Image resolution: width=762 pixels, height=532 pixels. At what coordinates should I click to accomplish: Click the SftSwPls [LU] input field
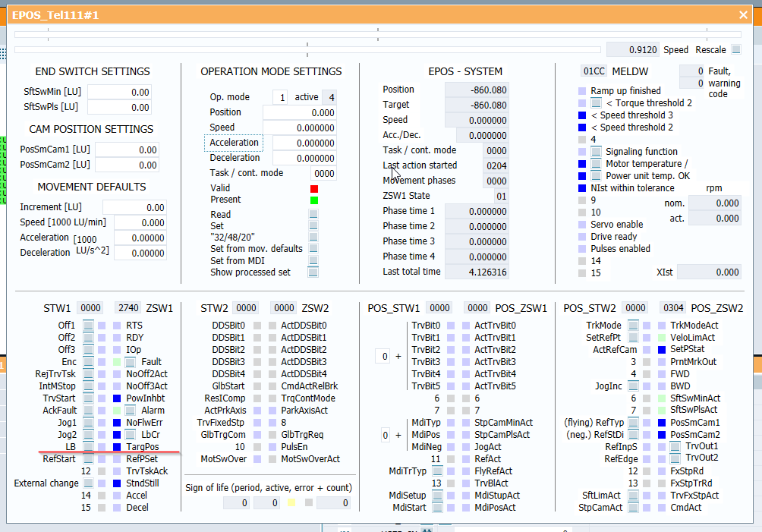(120, 107)
